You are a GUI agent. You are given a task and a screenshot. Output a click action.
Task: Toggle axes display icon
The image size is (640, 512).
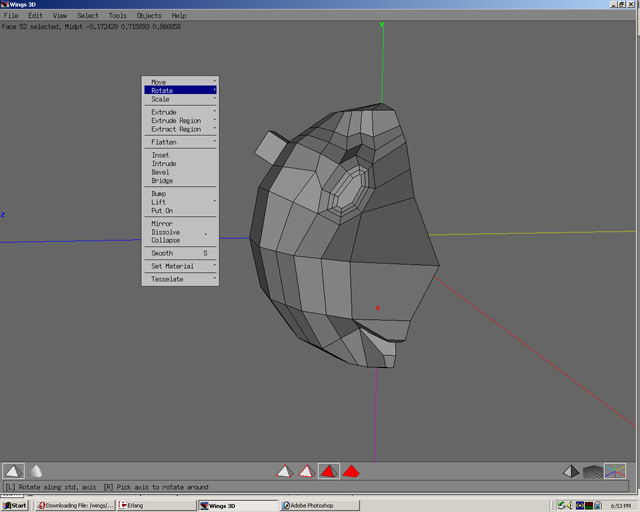pos(615,471)
